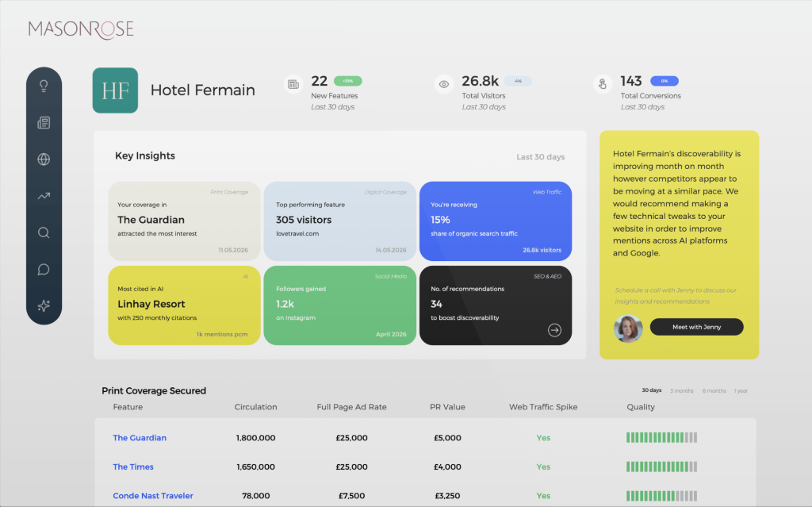Open the 1.2k followers Instagram card
The height and width of the screenshot is (507, 812).
point(339,305)
